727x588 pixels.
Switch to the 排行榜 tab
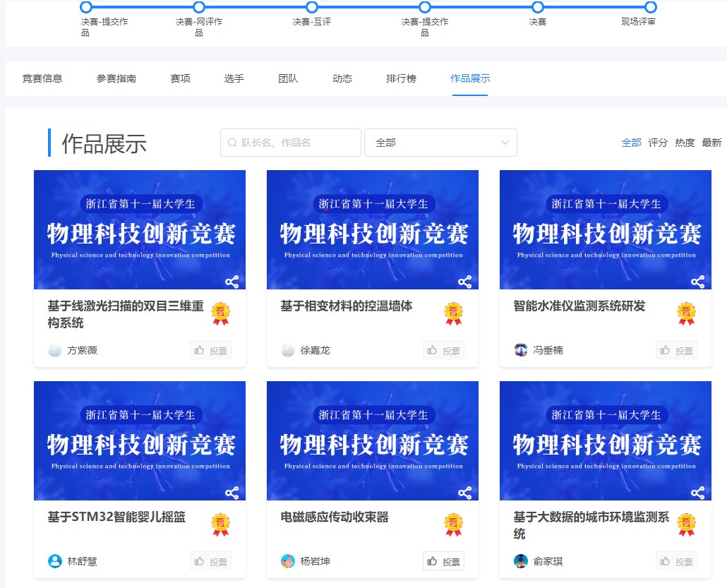(x=401, y=78)
